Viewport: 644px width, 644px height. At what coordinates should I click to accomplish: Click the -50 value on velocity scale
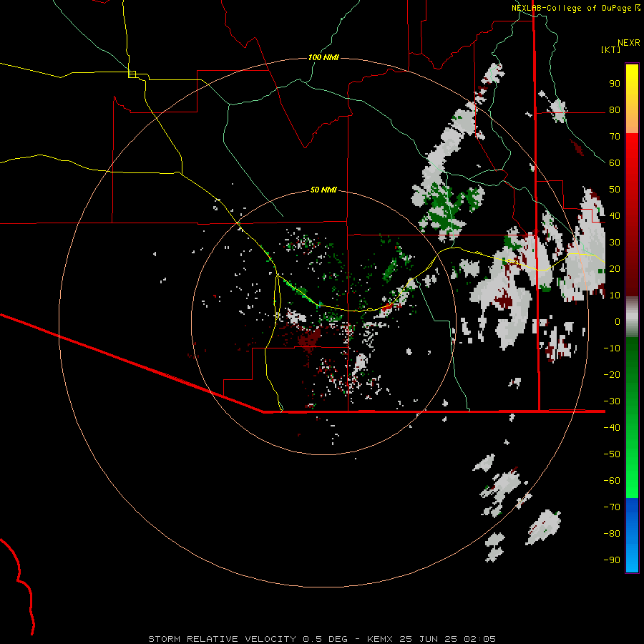tap(612, 454)
